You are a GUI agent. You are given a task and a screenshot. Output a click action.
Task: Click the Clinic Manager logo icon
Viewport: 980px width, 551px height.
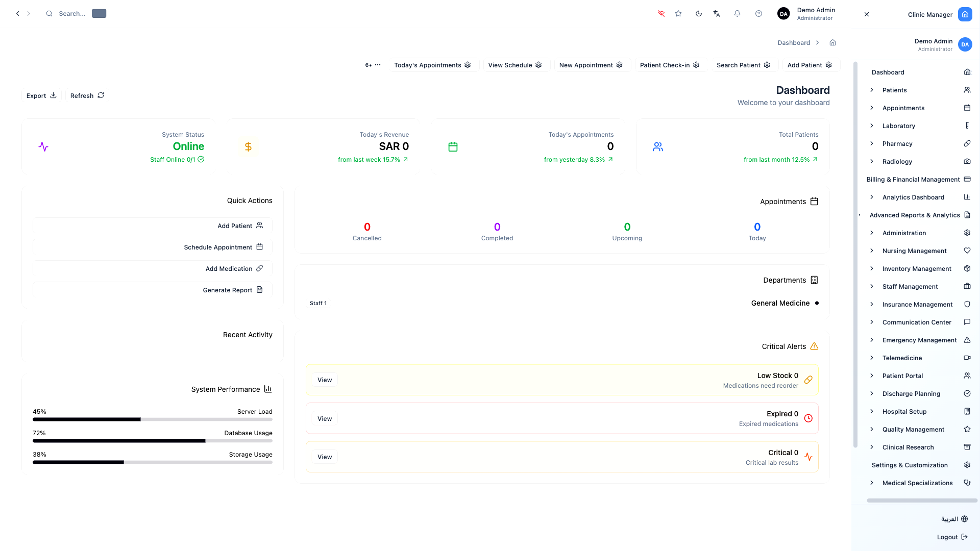pyautogui.click(x=965, y=14)
